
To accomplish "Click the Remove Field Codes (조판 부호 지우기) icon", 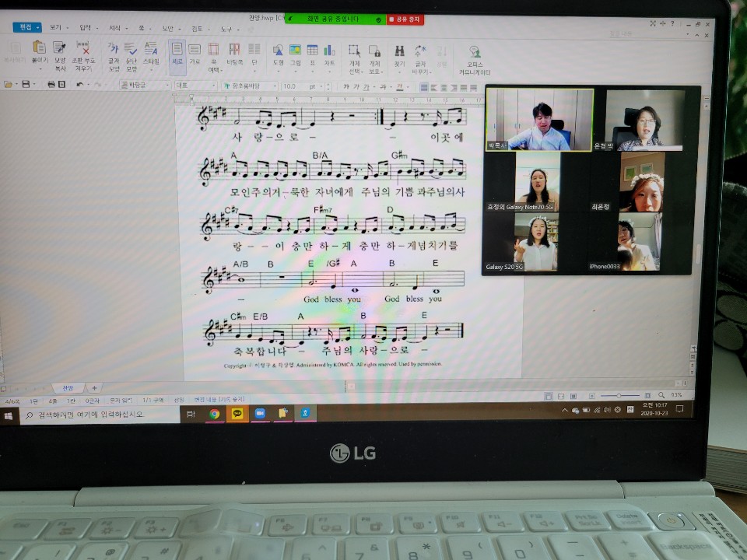I will pos(83,47).
